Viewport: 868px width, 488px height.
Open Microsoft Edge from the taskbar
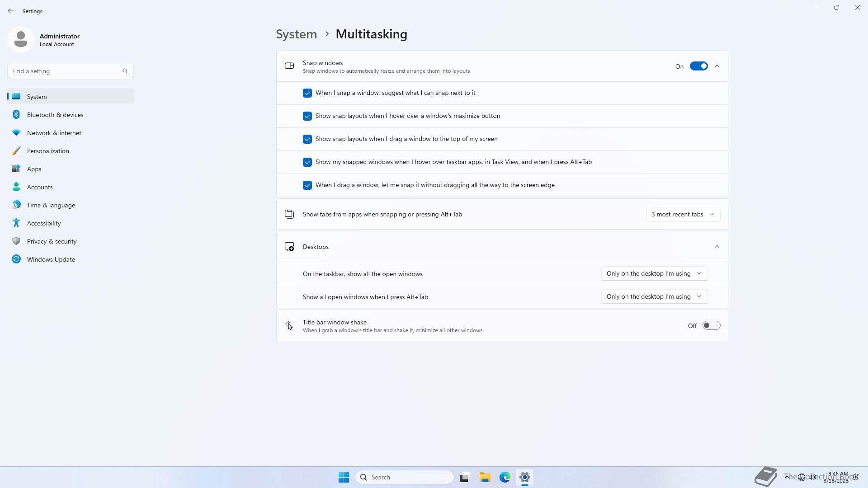point(505,477)
